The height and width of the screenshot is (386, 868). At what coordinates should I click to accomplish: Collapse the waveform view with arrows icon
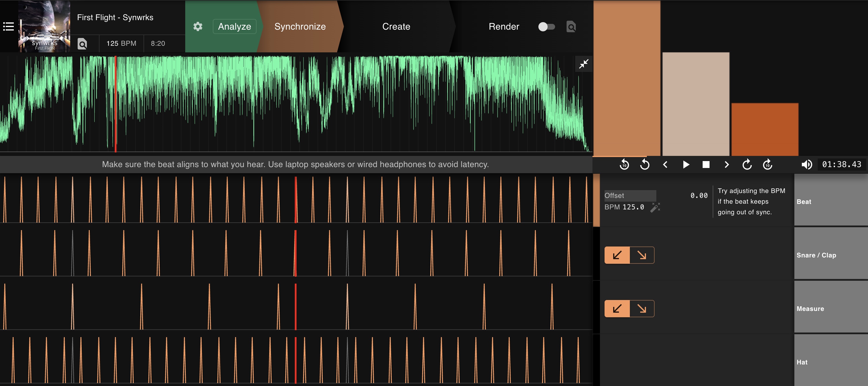(x=584, y=64)
